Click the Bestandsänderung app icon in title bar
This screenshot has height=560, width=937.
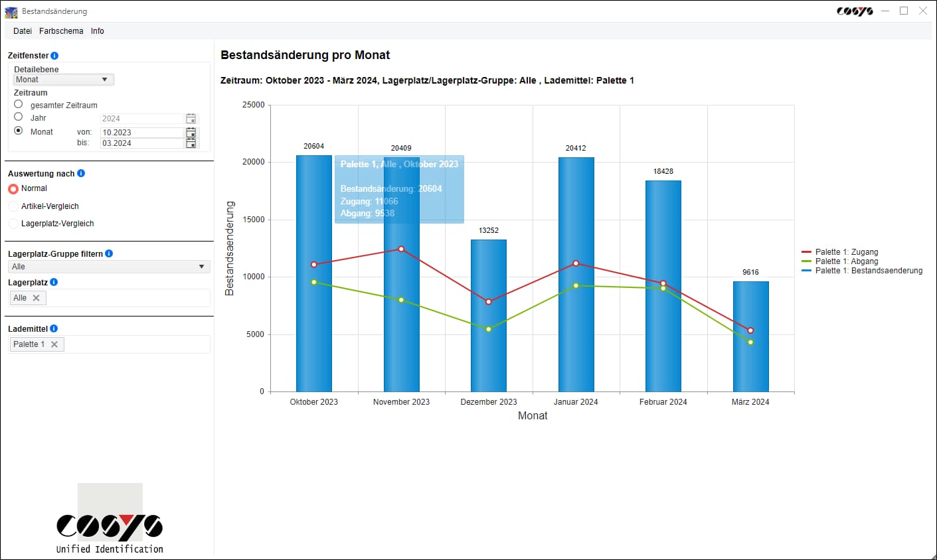(x=11, y=11)
